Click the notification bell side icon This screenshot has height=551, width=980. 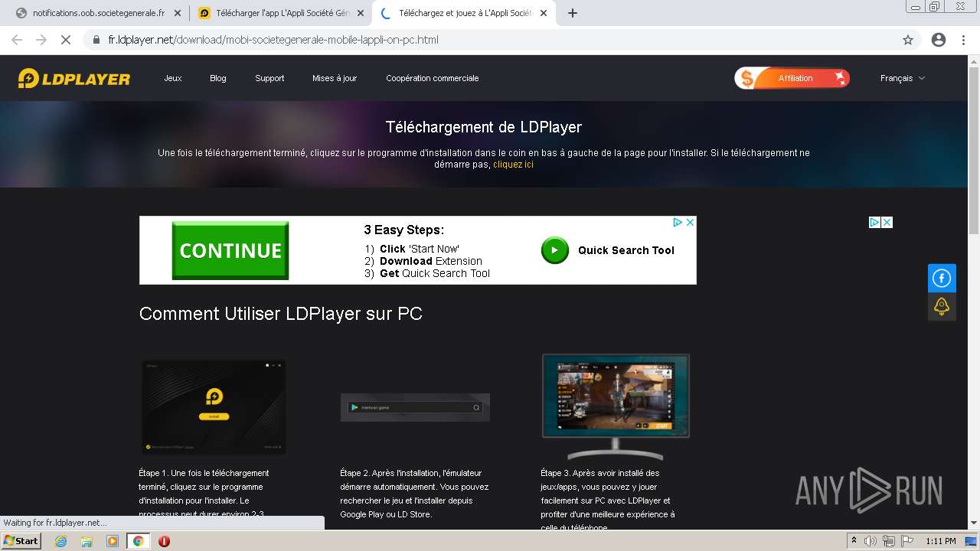[x=942, y=306]
